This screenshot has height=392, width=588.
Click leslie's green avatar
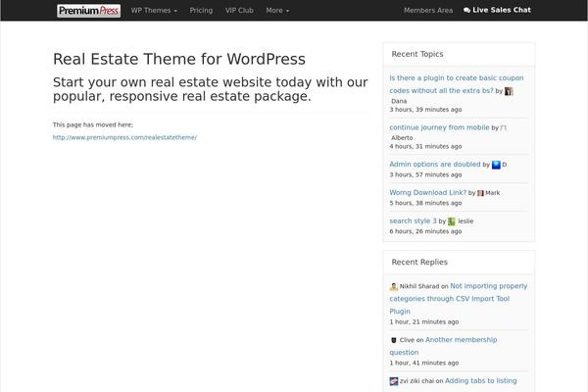tap(452, 221)
